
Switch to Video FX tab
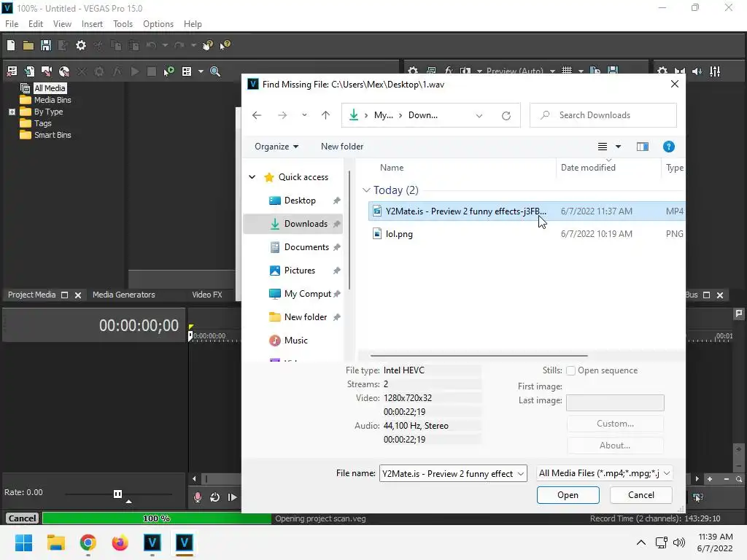[x=207, y=295]
